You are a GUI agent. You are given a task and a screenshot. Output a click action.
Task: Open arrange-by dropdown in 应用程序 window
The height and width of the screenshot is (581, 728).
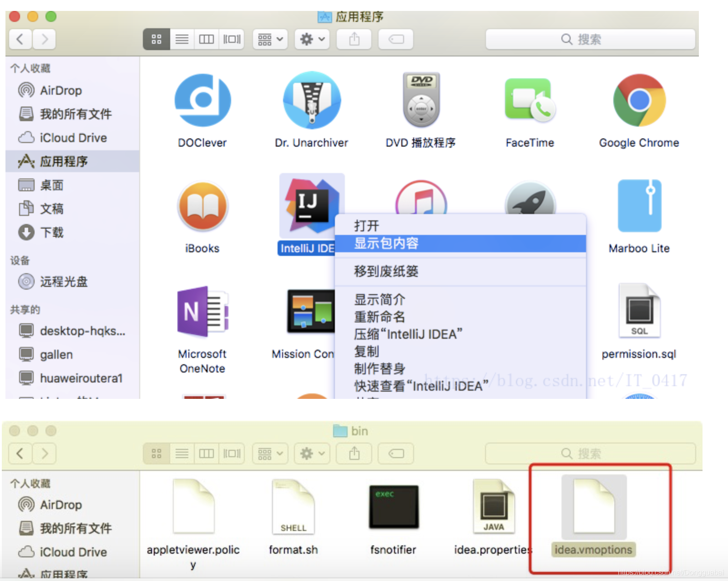pyautogui.click(x=270, y=39)
